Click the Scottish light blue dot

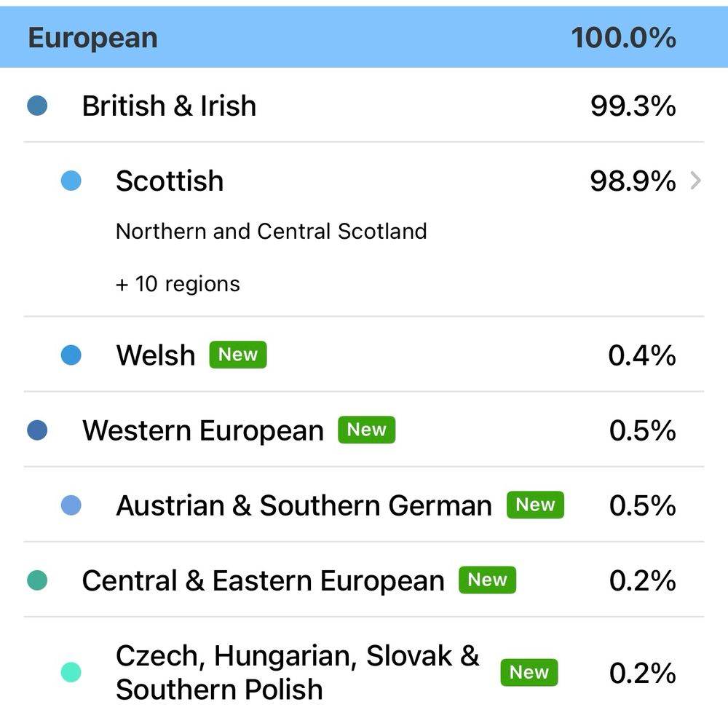coord(71,181)
